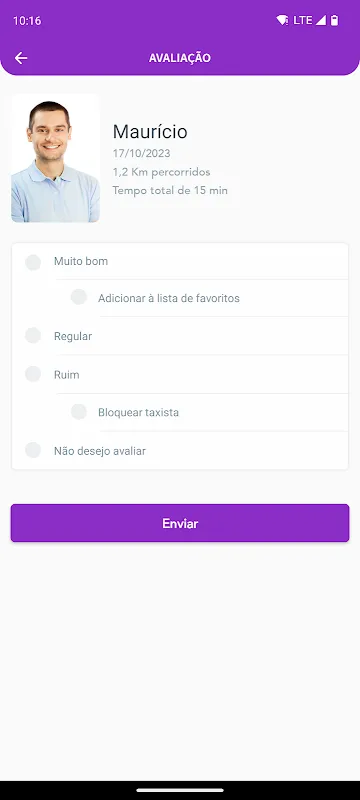Tap the LTE network indicator
Image resolution: width=360 pixels, height=800 pixels.
[x=302, y=20]
